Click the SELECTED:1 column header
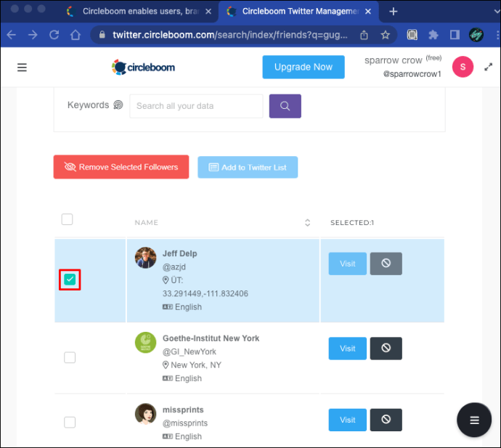Image resolution: width=501 pixels, height=448 pixels. click(352, 222)
